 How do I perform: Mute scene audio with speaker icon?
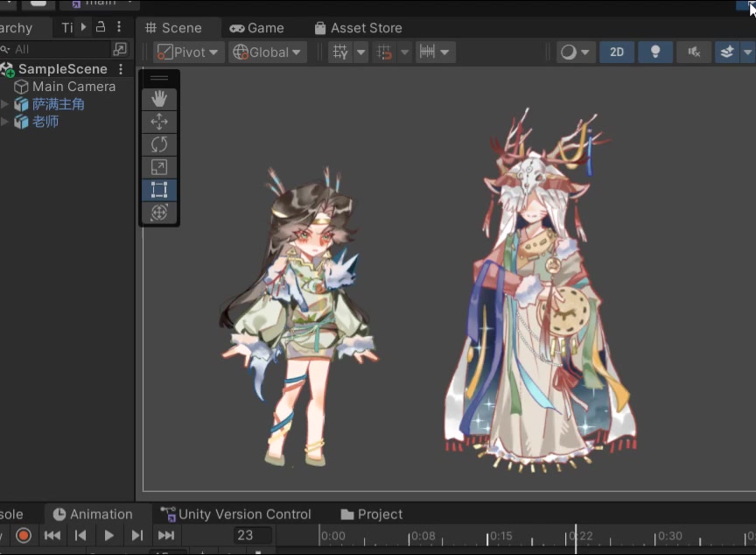(x=694, y=53)
